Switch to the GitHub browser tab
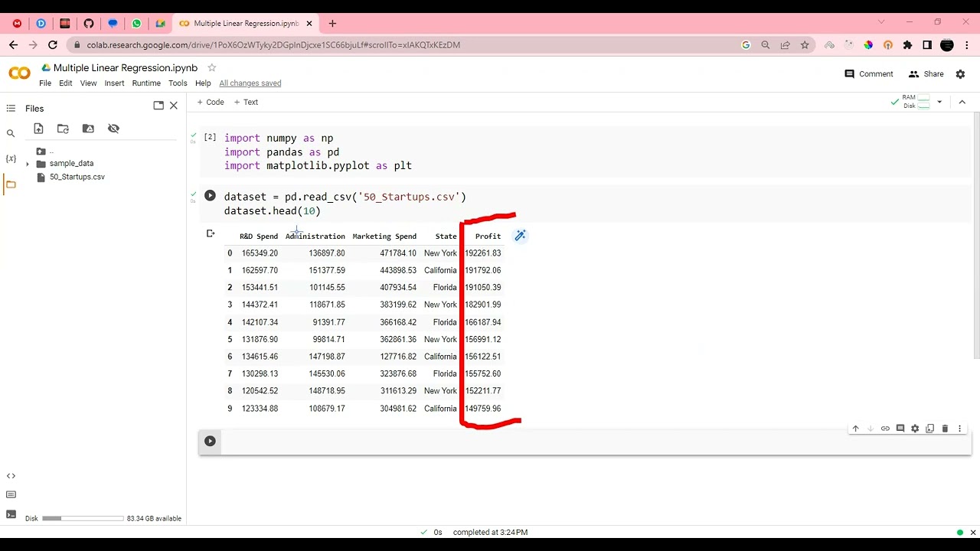 (x=89, y=24)
